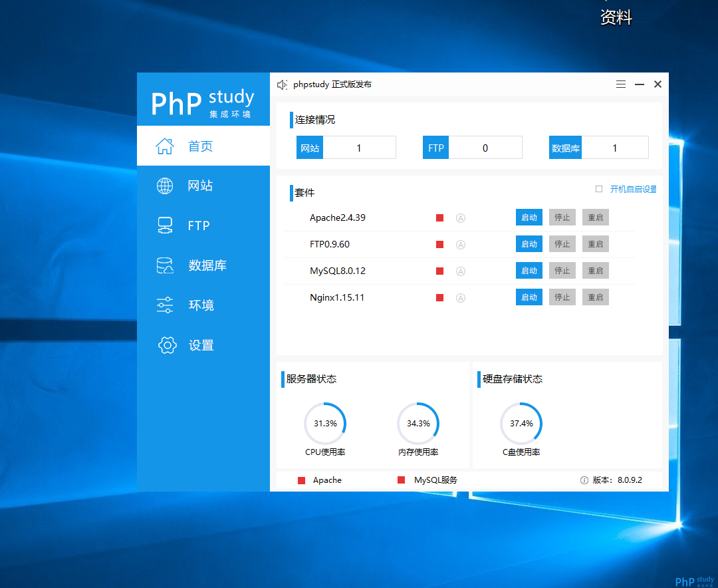Screen dimensions: 718x588
Task: Click the PhP study logo
Action: (x=203, y=102)
